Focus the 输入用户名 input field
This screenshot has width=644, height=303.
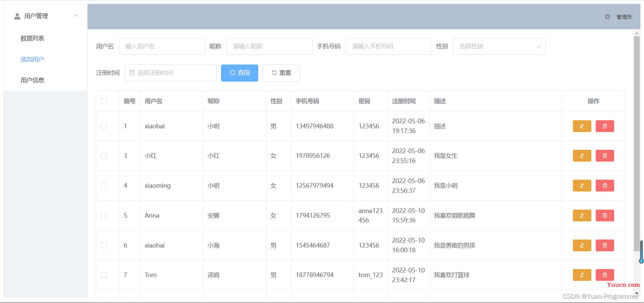[162, 46]
